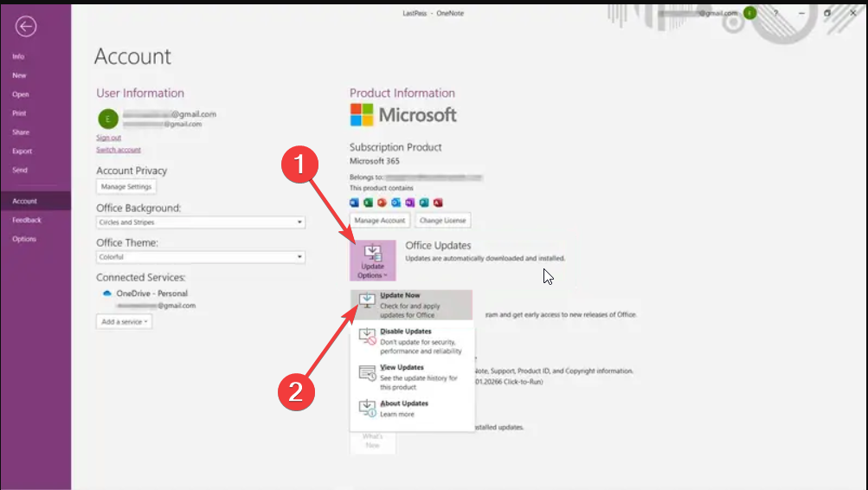Click the Switch account link
The image size is (868, 490).
pyautogui.click(x=119, y=150)
